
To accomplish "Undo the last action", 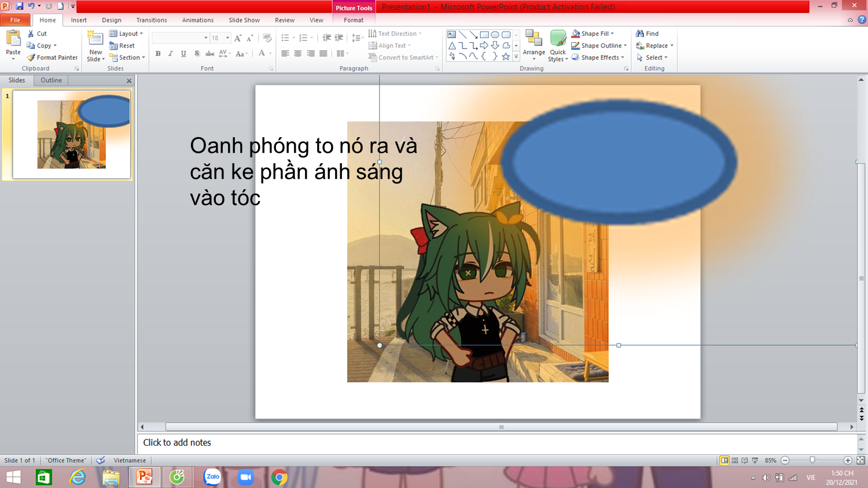I will (31, 6).
